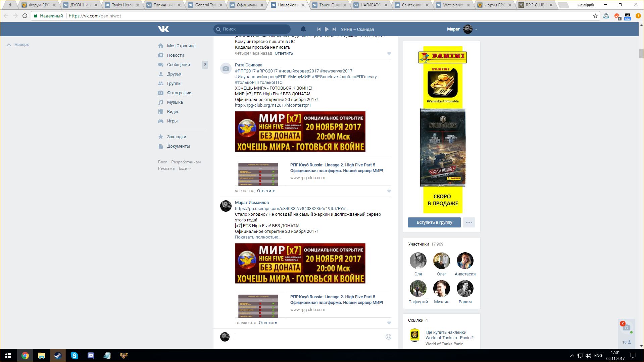Open member Анастасия's avatar
The height and width of the screenshot is (362, 644).
coord(465,261)
